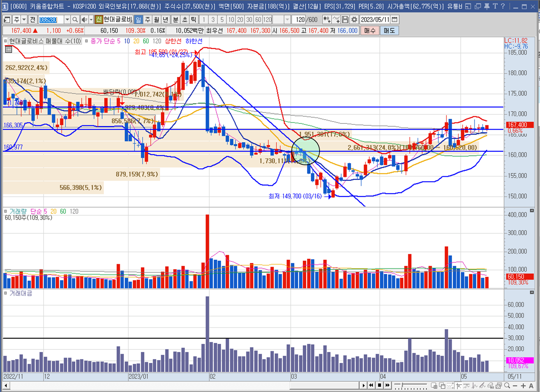Image resolution: width=540 pixels, height=392 pixels.
Task: Switch to minute 분 chart button
Action: tap(176, 20)
